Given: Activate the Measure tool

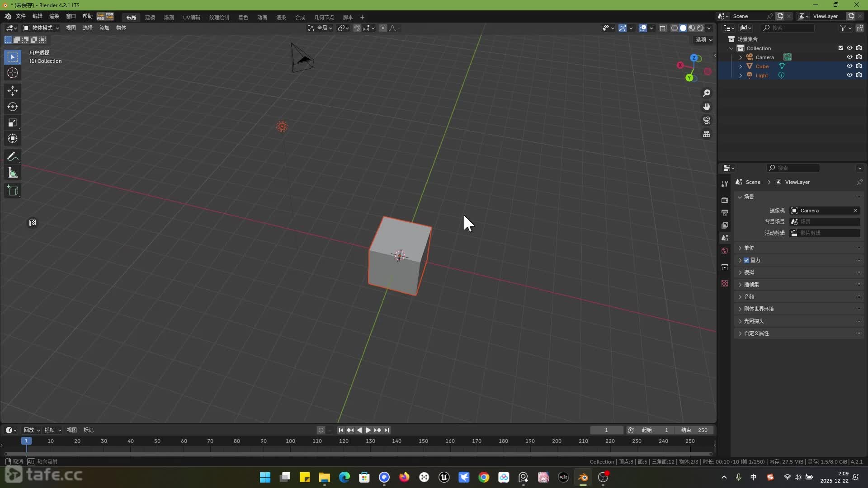Looking at the screenshot, I should (x=13, y=172).
